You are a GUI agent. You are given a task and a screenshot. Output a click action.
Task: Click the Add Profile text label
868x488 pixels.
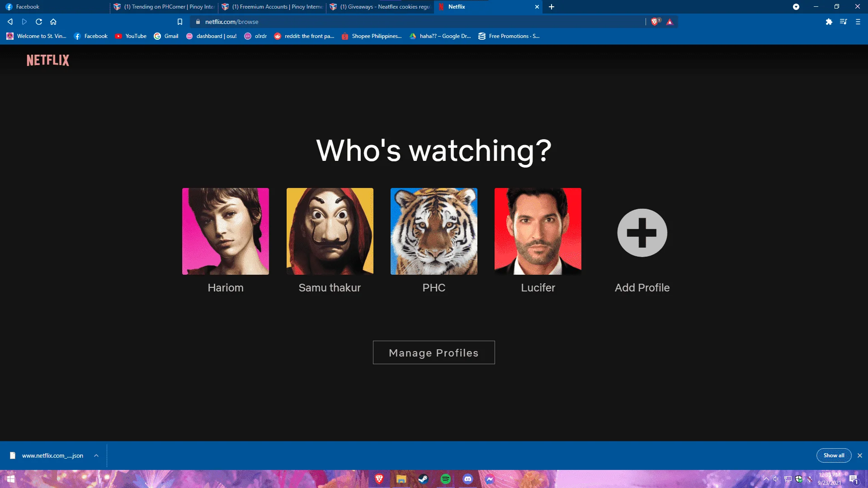[x=642, y=288]
